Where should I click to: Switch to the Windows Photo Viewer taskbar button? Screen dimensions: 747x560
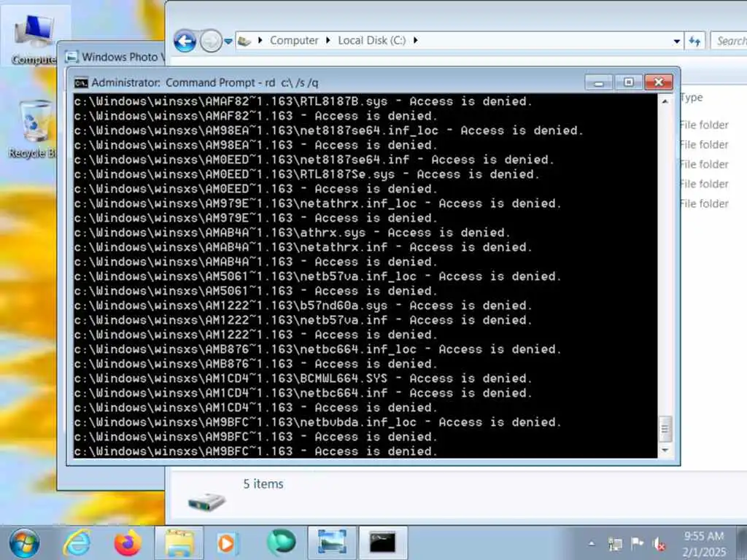click(x=332, y=542)
